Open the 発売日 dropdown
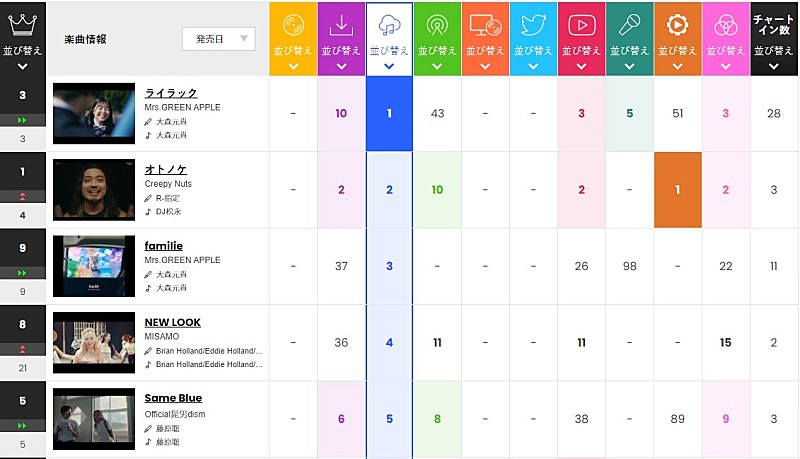 pos(218,39)
